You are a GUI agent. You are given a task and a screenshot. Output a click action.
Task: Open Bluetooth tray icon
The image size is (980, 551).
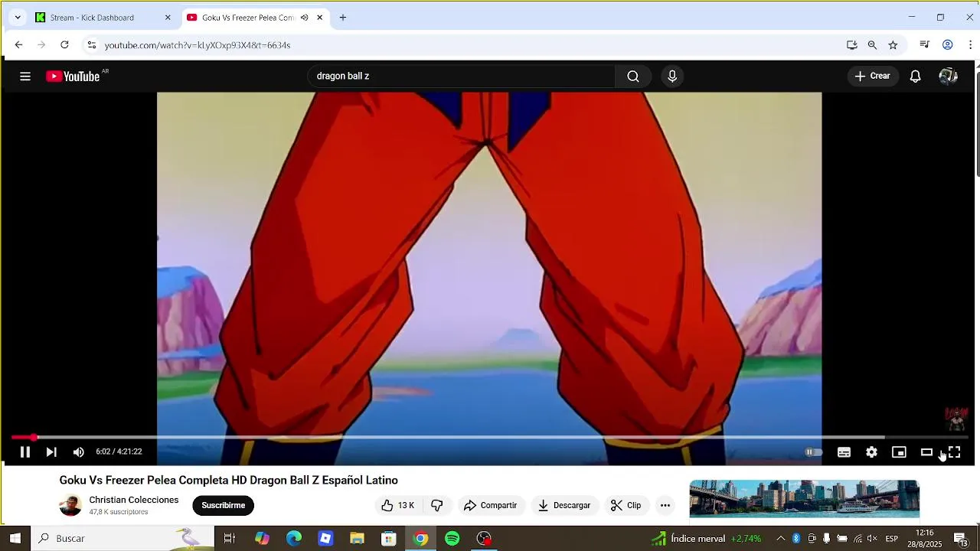coord(795,538)
